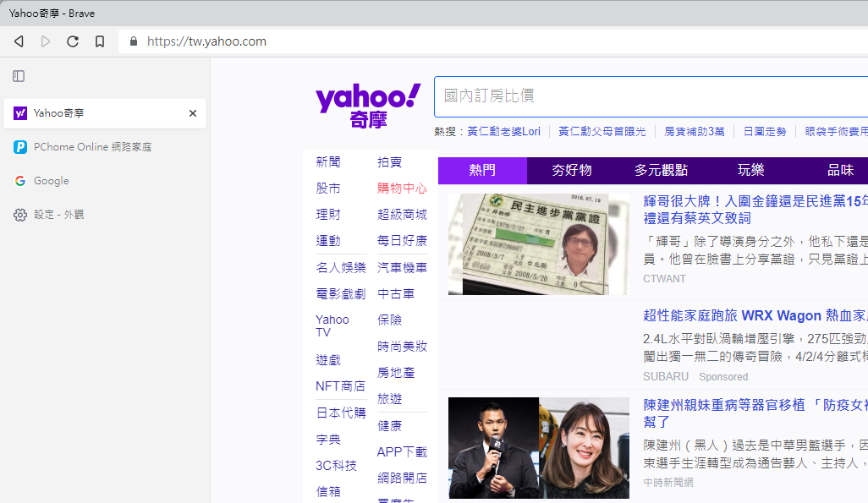Image resolution: width=868 pixels, height=503 pixels.
Task: Click the PChome favicon in the tab list
Action: click(x=20, y=147)
